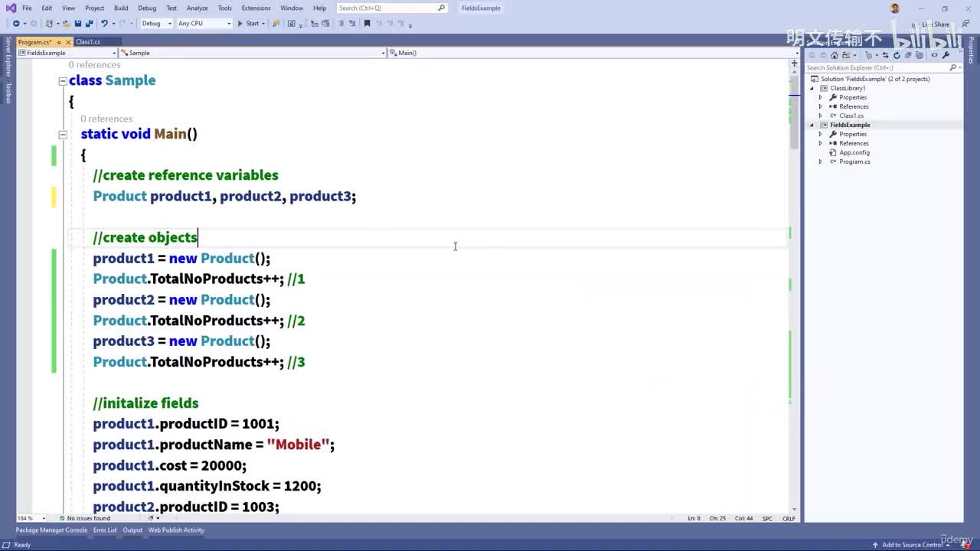Click the Live Share button

(x=933, y=24)
